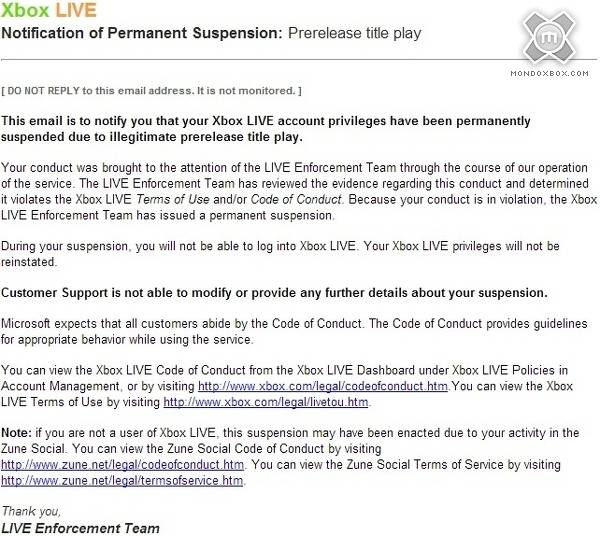Click the 'Thank you,' closing line

[x=31, y=510]
